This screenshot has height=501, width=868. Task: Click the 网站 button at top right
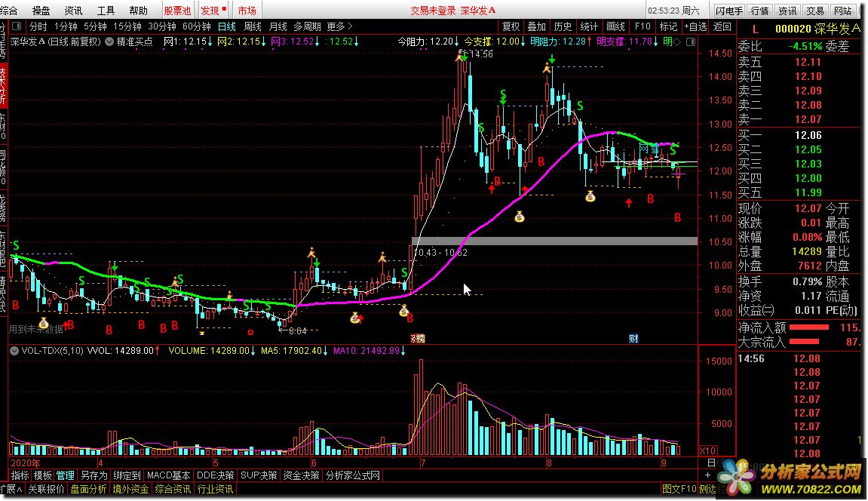coord(842,11)
